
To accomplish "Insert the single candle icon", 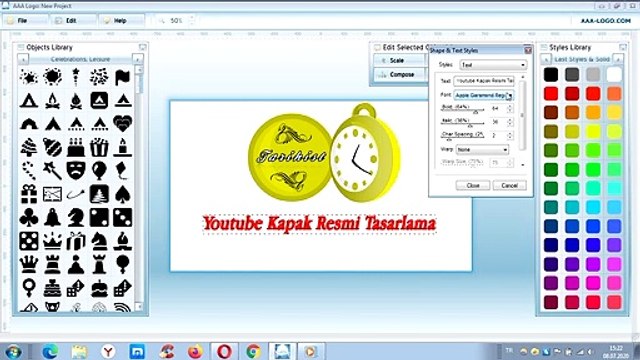I will coord(122,147).
